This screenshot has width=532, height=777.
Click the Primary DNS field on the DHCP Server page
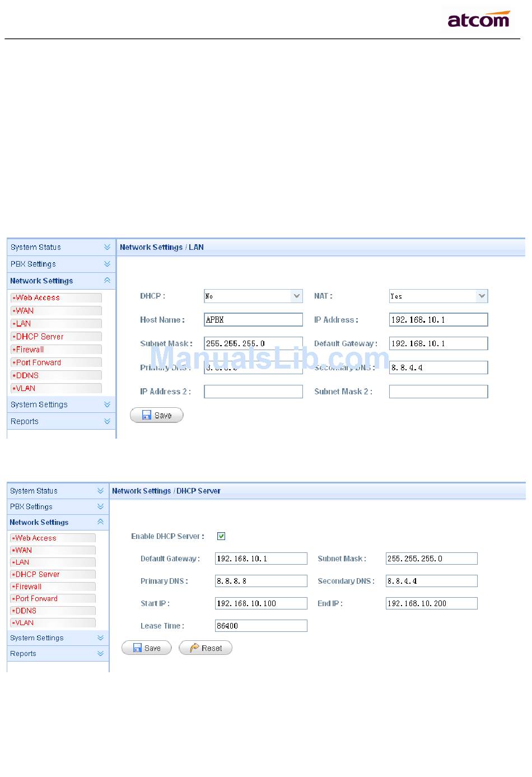pos(261,581)
